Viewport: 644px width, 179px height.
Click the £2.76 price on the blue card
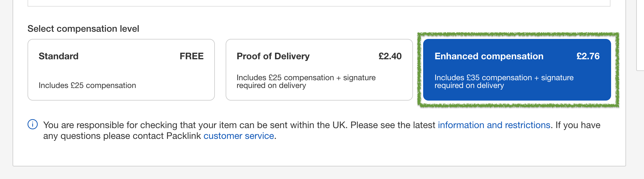point(588,56)
